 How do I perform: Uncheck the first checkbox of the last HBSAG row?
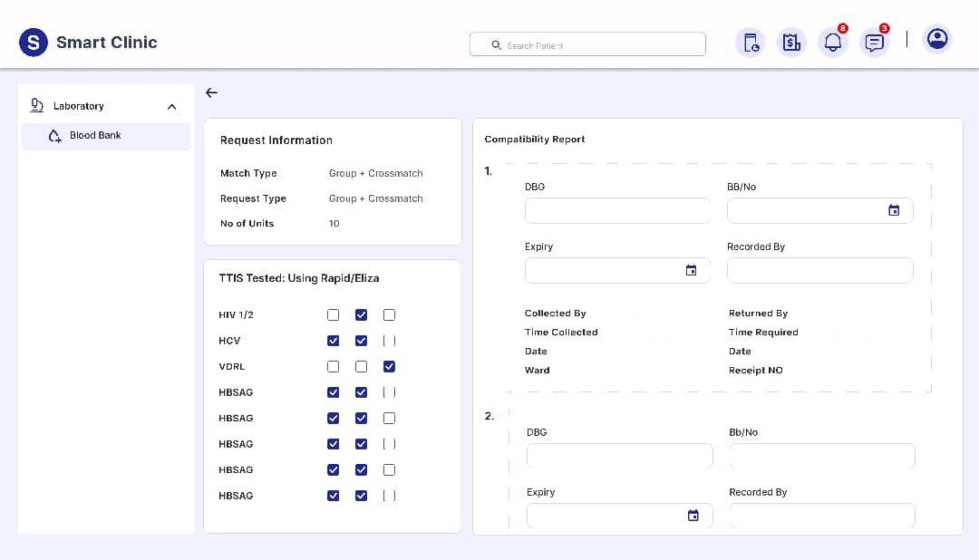click(333, 496)
